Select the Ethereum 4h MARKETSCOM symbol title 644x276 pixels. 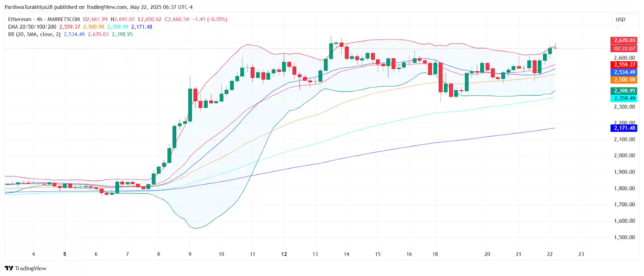coord(44,19)
